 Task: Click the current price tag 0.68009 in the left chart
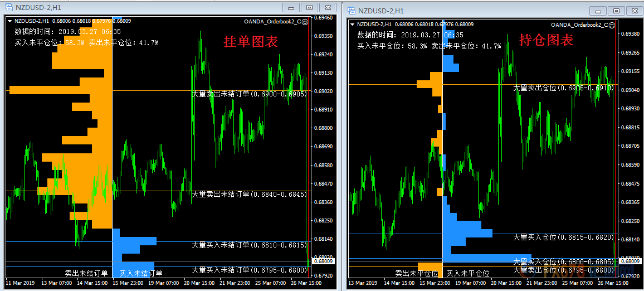(x=324, y=260)
